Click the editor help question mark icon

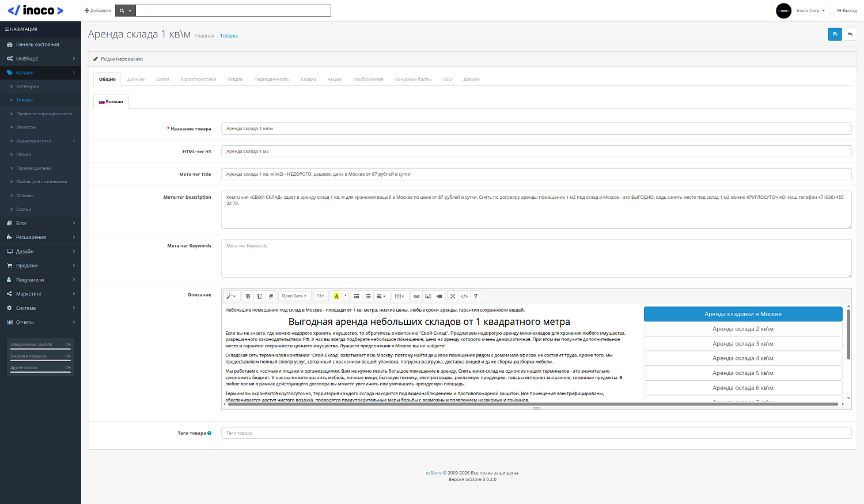click(x=475, y=295)
